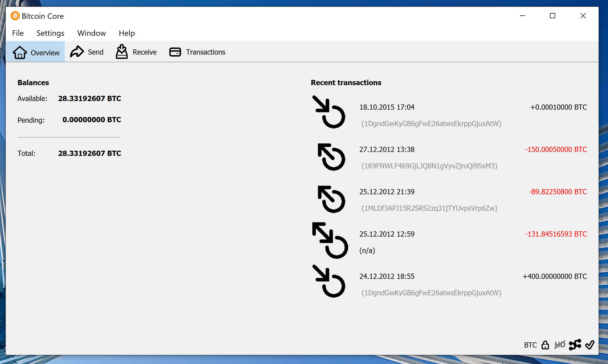Open the Window menu

click(91, 33)
